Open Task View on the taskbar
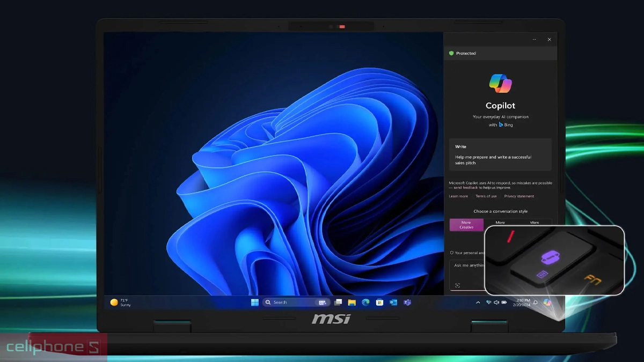The height and width of the screenshot is (362, 644). pos(338,302)
